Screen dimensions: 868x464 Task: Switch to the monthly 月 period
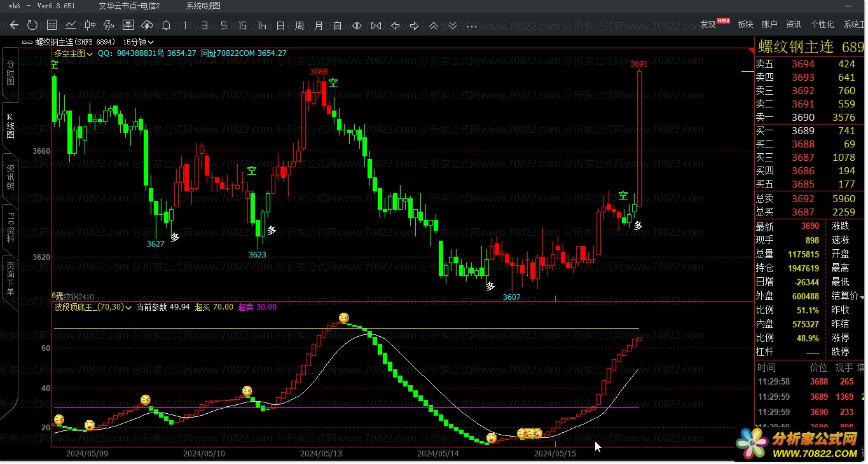pos(319,25)
